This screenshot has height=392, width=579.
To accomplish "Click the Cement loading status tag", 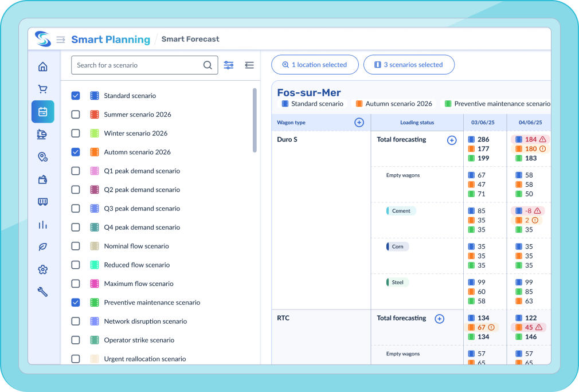I will coord(401,211).
